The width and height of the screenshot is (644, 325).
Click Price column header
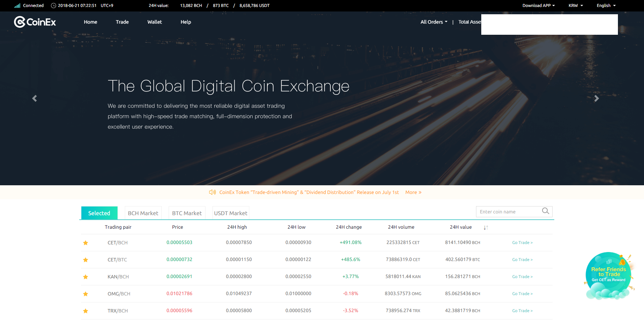point(177,227)
